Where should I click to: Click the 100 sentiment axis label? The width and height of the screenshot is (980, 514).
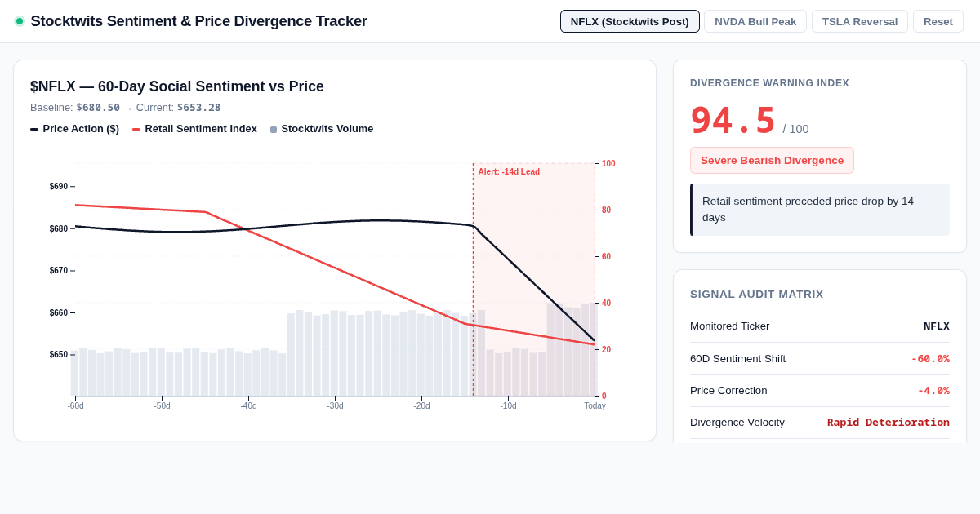[608, 163]
